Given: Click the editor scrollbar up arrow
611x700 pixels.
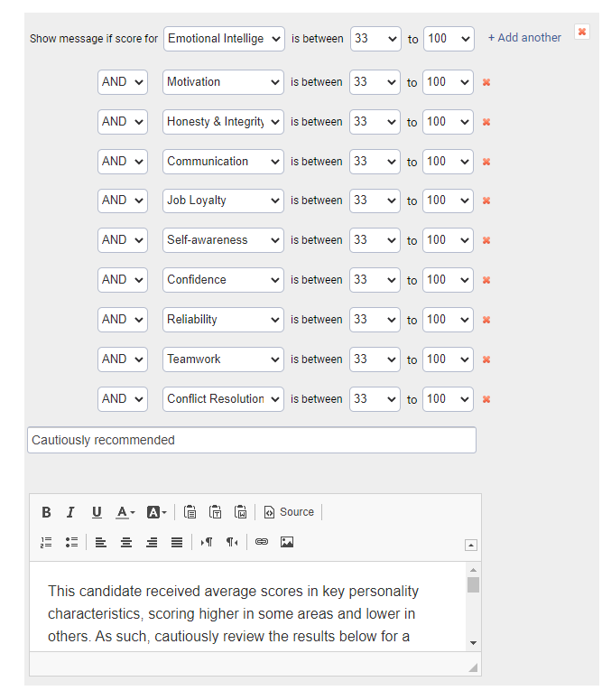Looking at the screenshot, I should pyautogui.click(x=473, y=570).
